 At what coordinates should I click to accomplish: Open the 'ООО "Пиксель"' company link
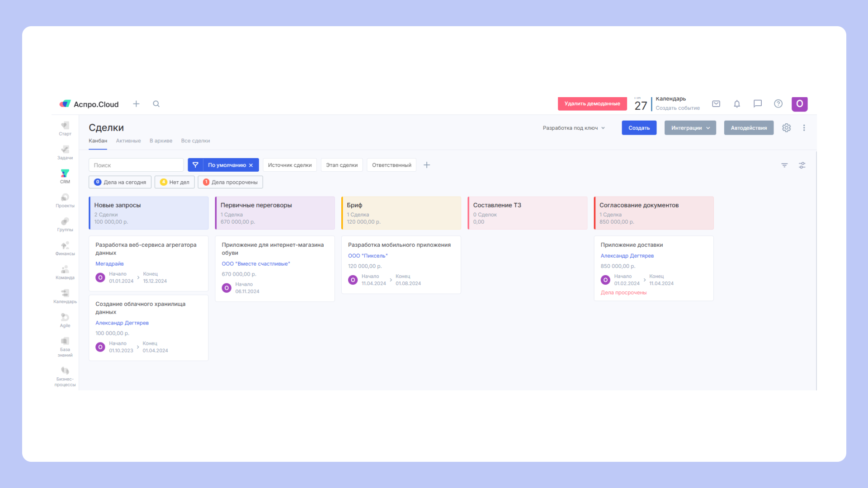tap(368, 256)
